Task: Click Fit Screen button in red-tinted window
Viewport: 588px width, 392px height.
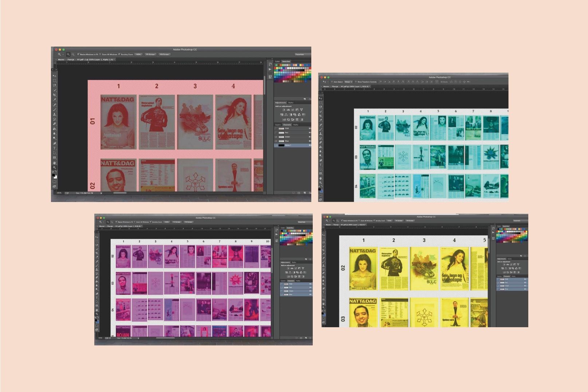Action: point(150,54)
